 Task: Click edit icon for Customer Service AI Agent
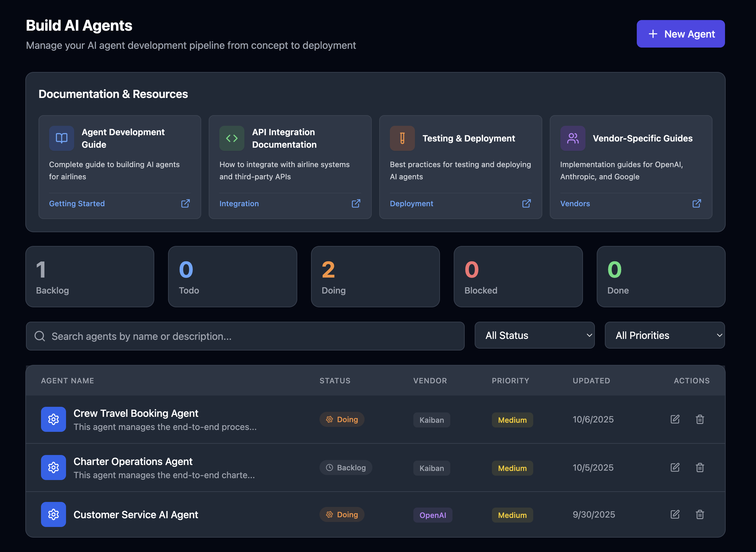675,514
